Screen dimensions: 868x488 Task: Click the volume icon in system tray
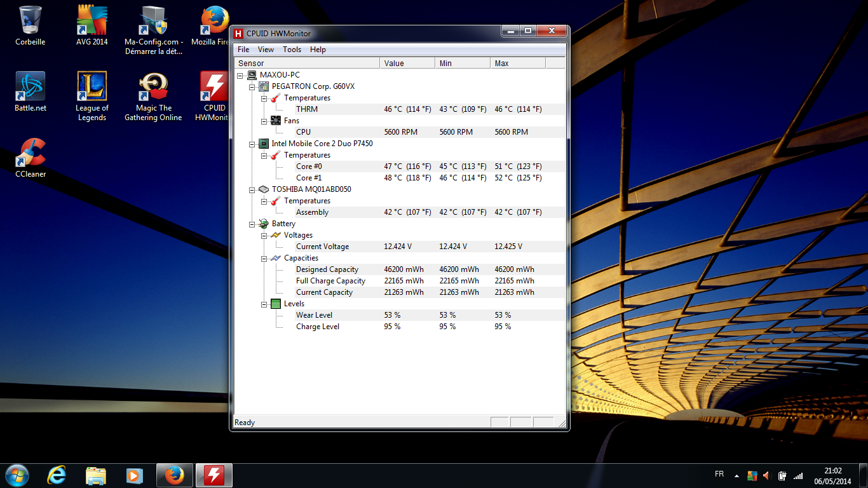766,475
